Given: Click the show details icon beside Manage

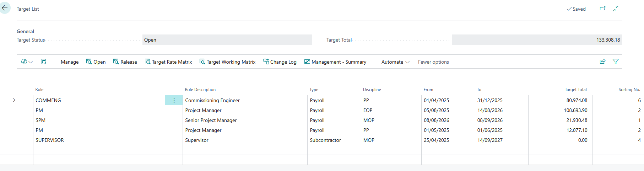Looking at the screenshot, I should 43,62.
